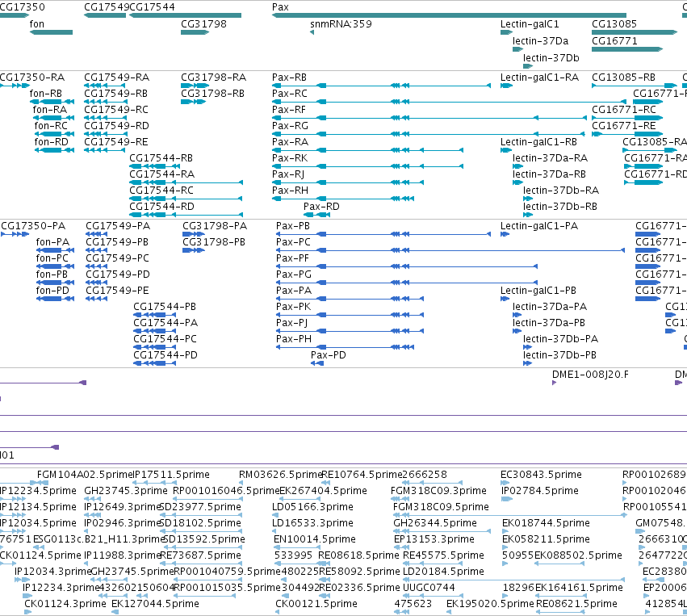Select transcript label Pax-RK
687x616 pixels.
coord(290,158)
